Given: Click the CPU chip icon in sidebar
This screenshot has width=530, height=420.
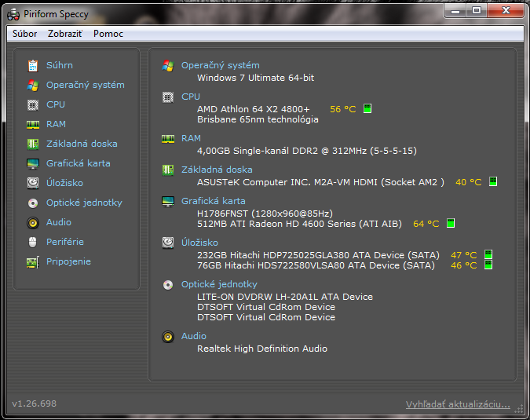Looking at the screenshot, I should point(33,104).
